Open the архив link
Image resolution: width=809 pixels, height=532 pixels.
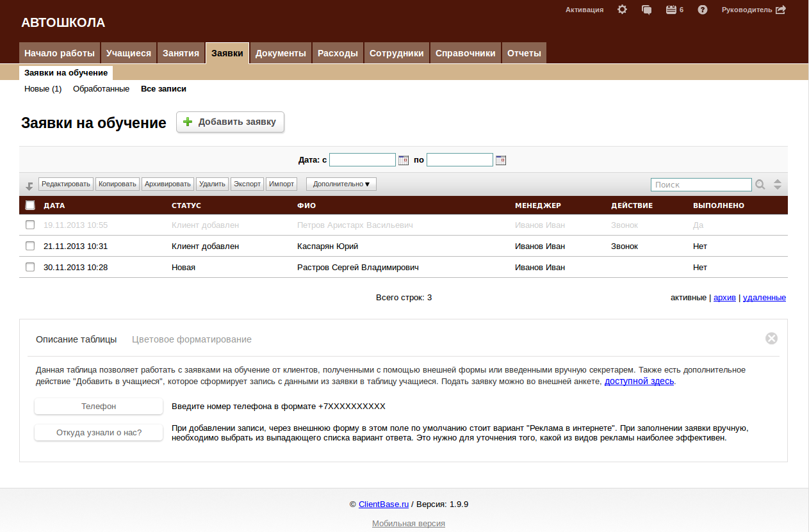(x=724, y=298)
